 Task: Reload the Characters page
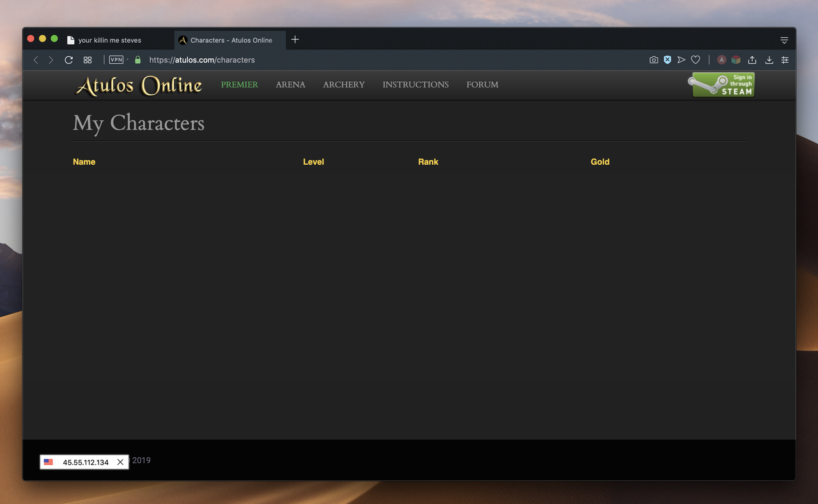(68, 60)
